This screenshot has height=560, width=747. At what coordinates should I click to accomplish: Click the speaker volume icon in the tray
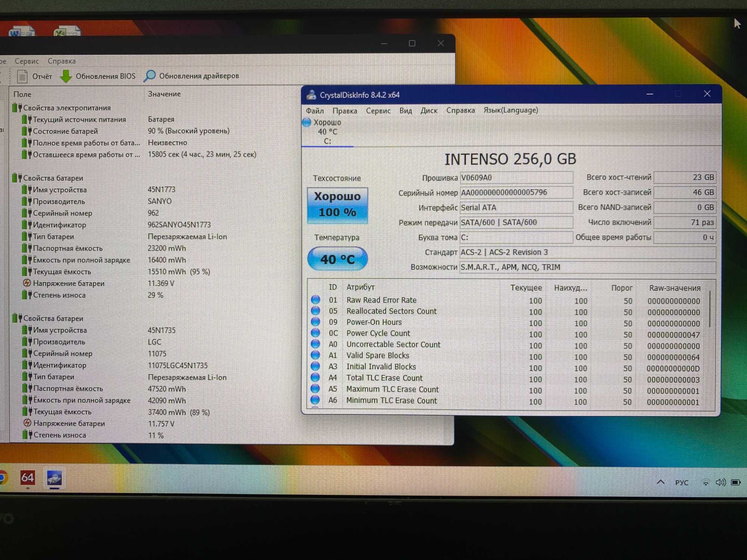point(720,482)
